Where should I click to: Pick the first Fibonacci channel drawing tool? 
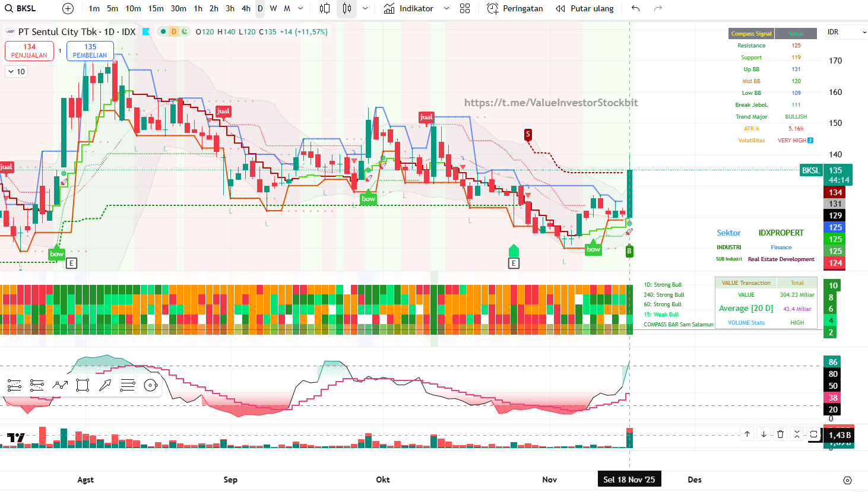click(14, 386)
